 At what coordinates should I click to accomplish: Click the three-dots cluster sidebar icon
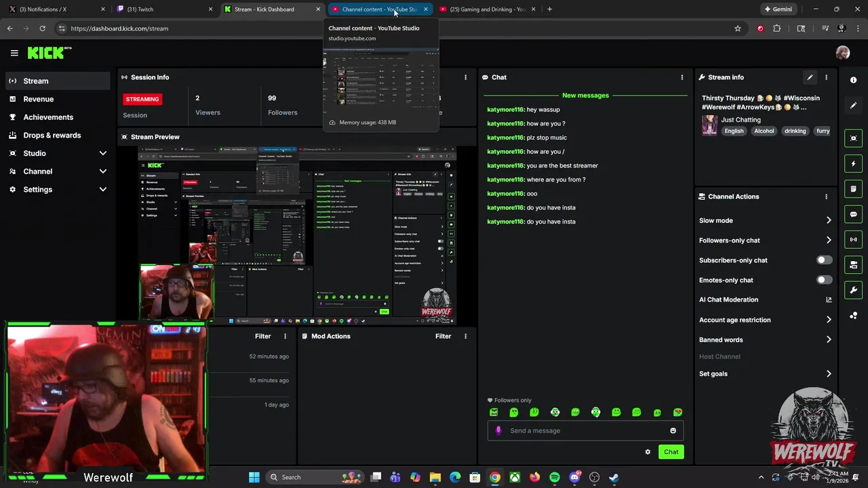coord(854,315)
